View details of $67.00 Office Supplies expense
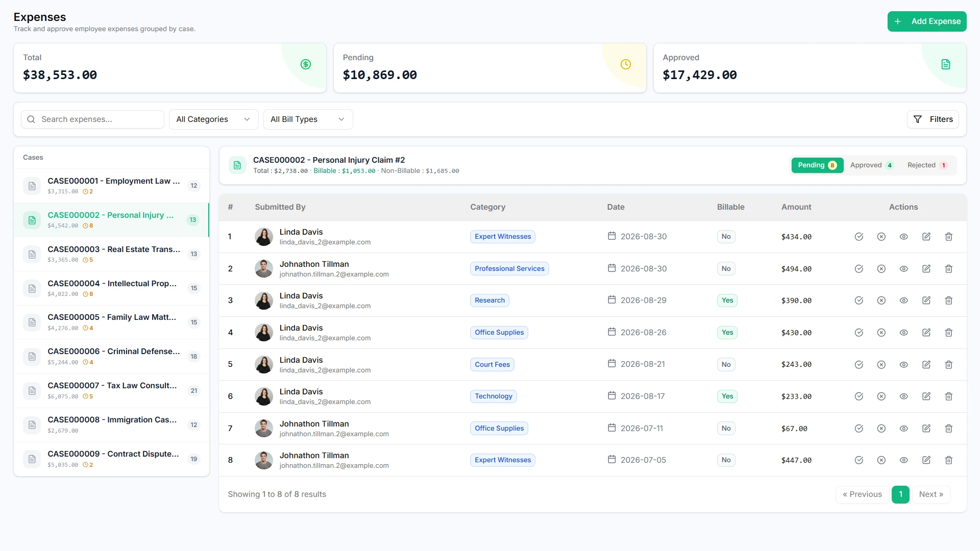The width and height of the screenshot is (980, 551). (904, 429)
